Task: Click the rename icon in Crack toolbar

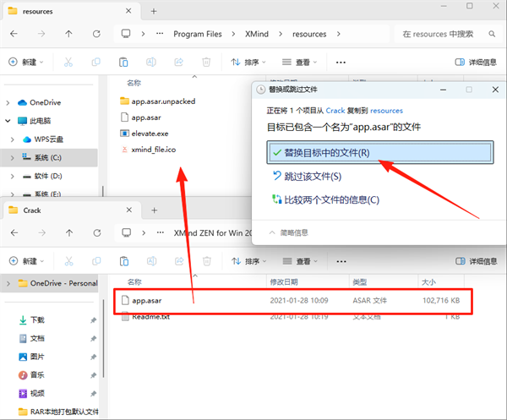Action: pyautogui.click(x=151, y=261)
